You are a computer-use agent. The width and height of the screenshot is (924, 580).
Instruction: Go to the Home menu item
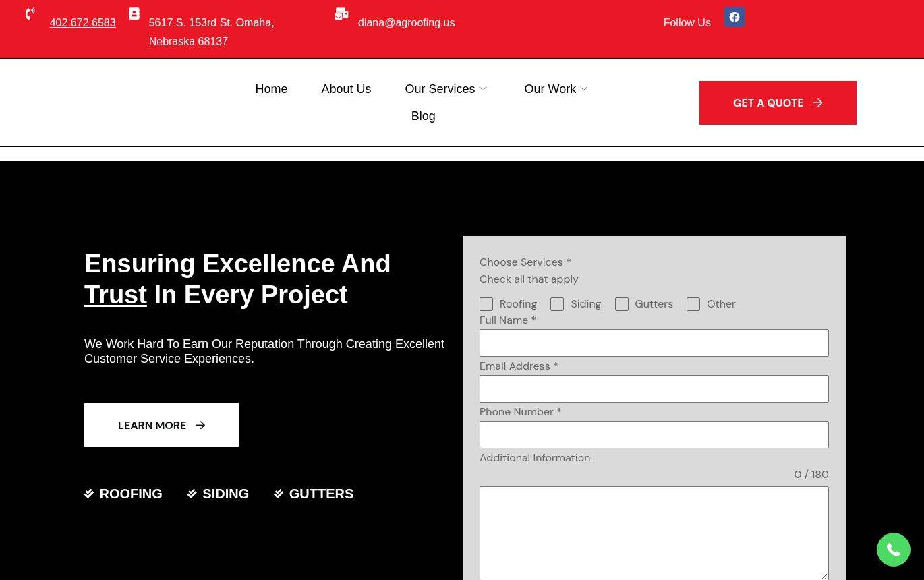pyautogui.click(x=271, y=89)
